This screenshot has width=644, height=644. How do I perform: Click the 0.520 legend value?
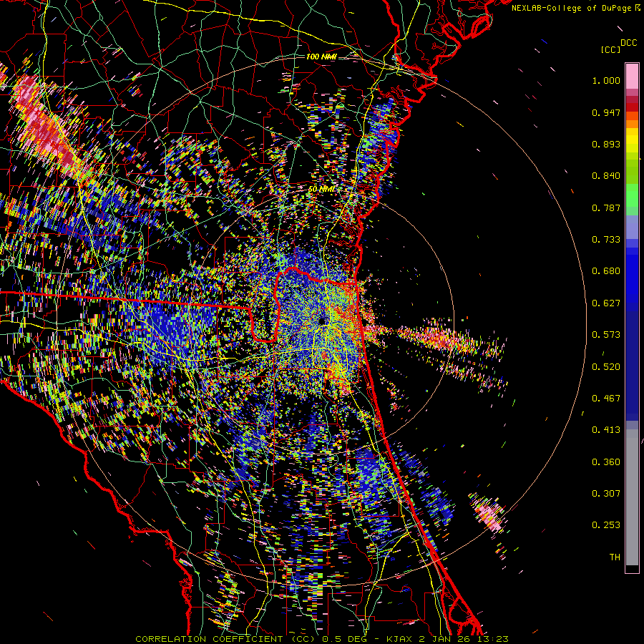point(606,367)
